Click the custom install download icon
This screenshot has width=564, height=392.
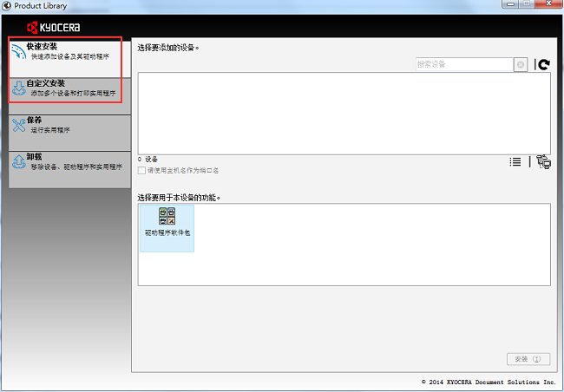coord(18,88)
